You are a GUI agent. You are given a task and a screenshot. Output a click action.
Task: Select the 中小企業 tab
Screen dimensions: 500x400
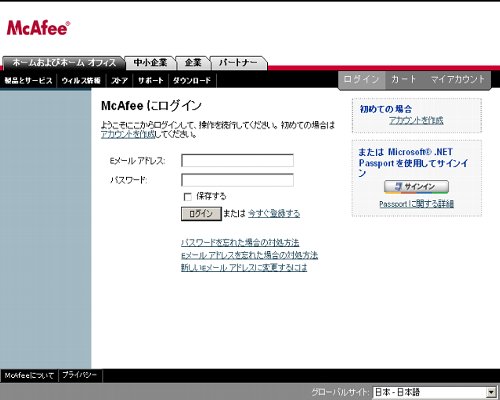pos(150,63)
